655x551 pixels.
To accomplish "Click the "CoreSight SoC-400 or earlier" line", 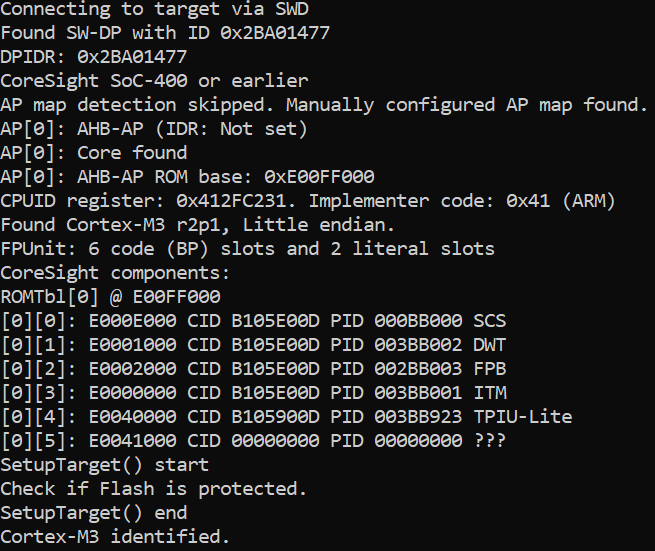I will click(154, 81).
